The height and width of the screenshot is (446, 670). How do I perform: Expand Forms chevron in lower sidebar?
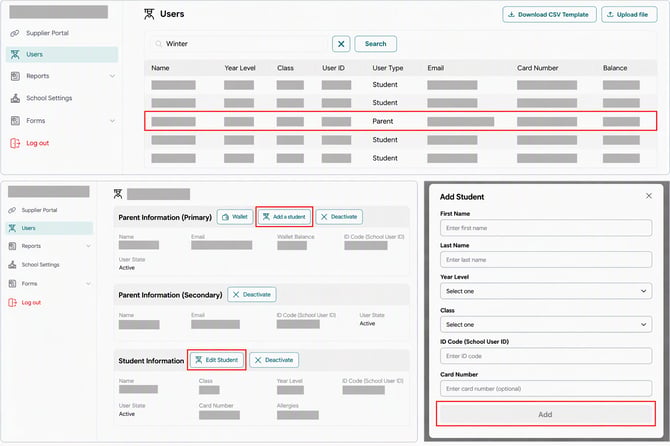(88, 284)
